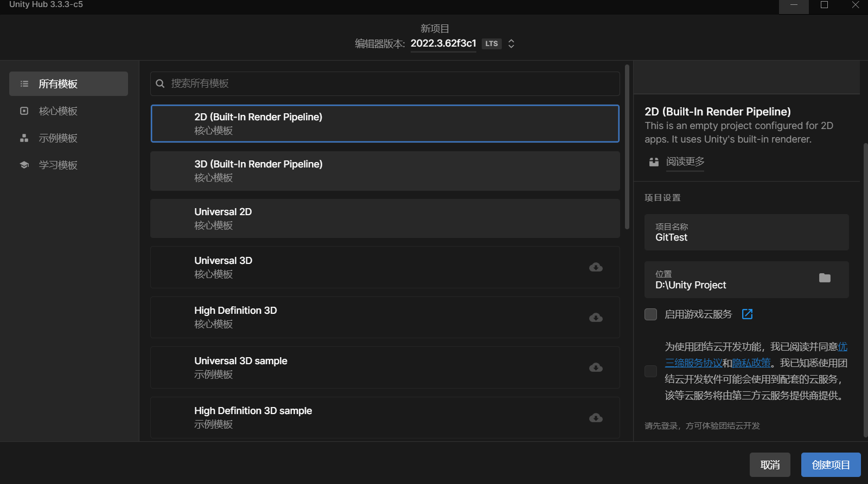Screen dimensions: 868x484
Task: Select the 所有模板 category
Action: tap(68, 84)
